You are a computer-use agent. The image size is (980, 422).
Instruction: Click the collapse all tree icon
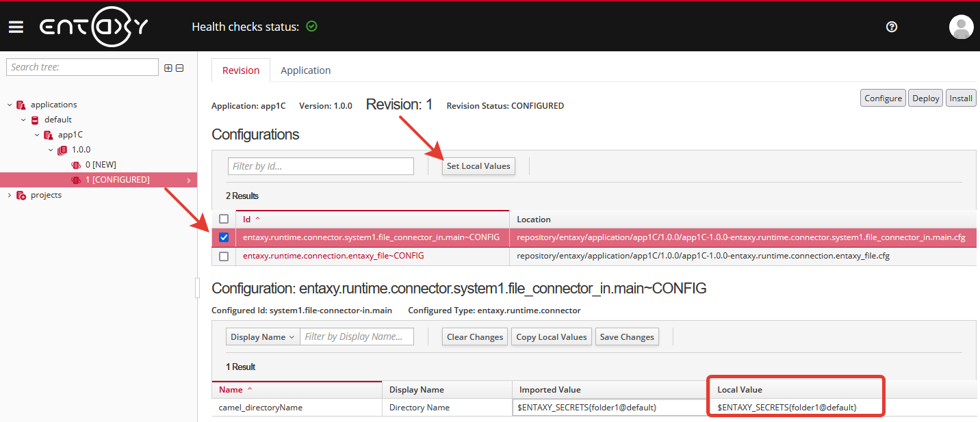(180, 68)
